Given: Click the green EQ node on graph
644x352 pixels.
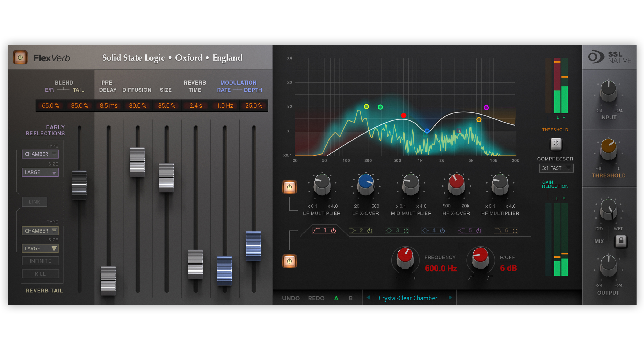Looking at the screenshot, I should point(380,107).
